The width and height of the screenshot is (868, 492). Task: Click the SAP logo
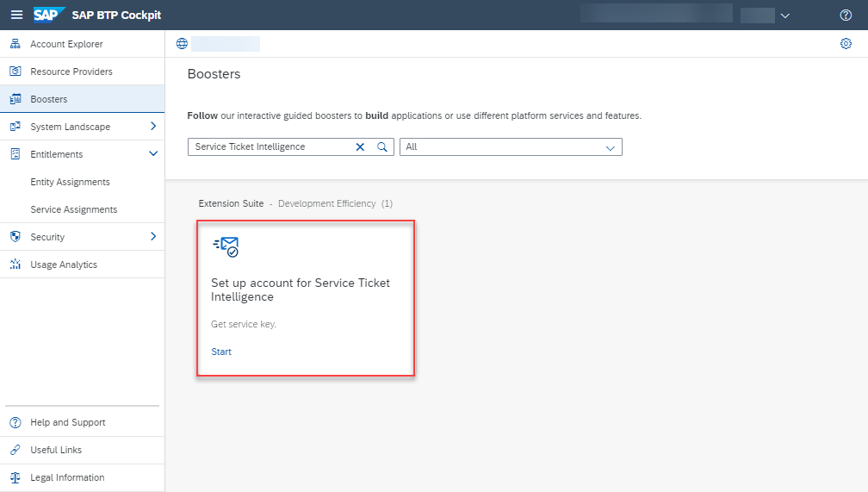[49, 15]
